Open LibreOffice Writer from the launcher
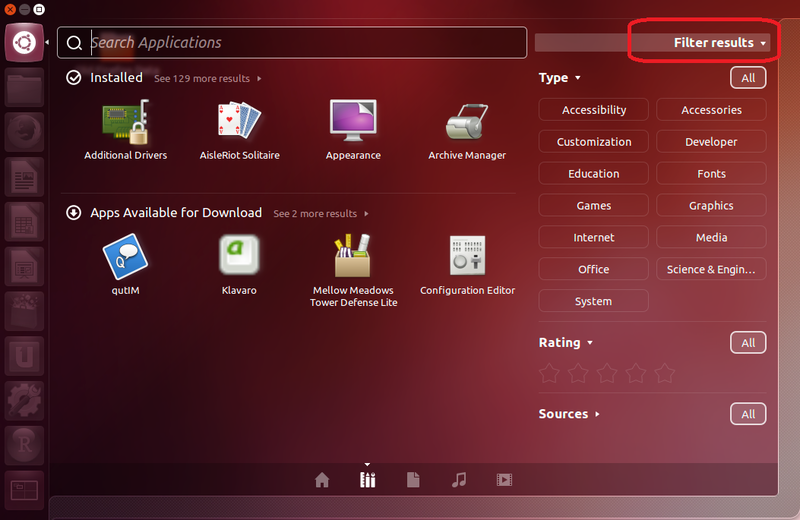 pyautogui.click(x=24, y=177)
